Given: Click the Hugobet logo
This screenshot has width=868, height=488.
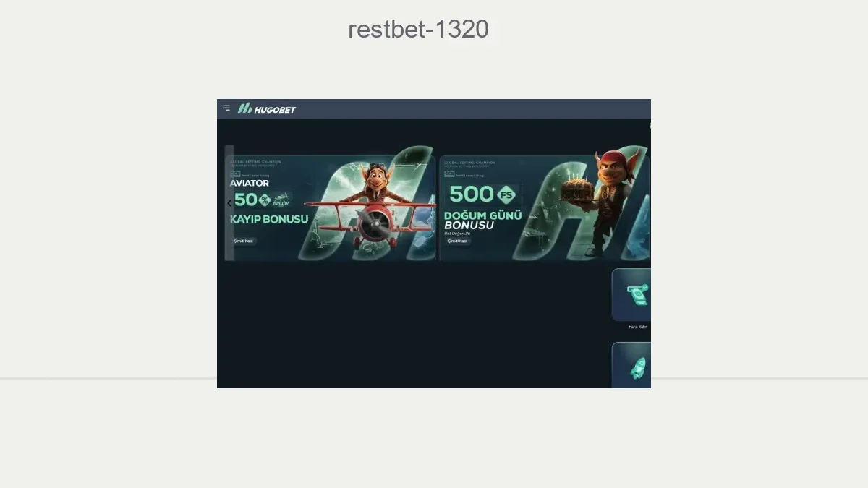Looking at the screenshot, I should (x=267, y=108).
